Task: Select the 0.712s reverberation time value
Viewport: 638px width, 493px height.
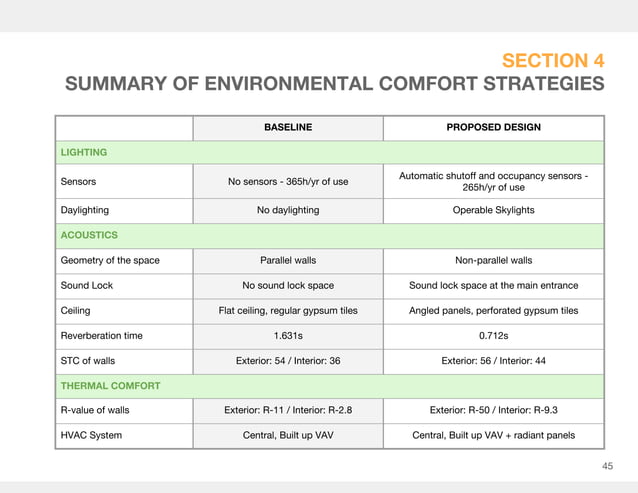Action: (x=494, y=336)
